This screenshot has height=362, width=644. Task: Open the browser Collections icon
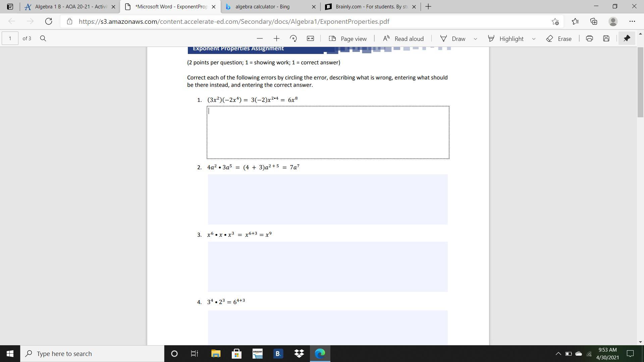coord(594,21)
